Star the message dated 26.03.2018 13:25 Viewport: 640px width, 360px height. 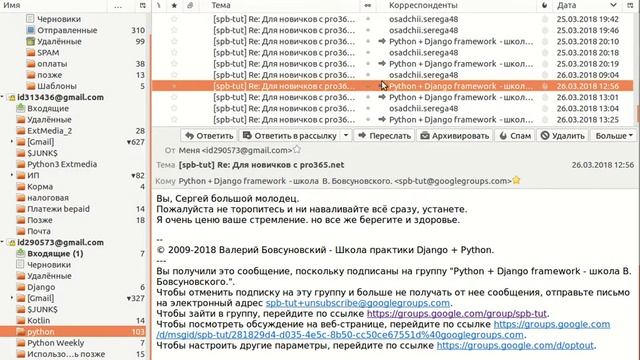(174, 120)
